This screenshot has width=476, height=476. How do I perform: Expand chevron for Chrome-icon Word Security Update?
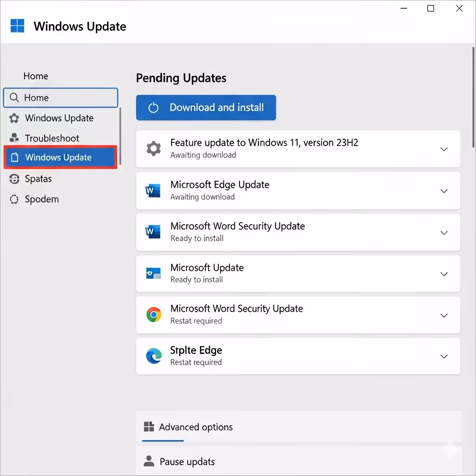[444, 316]
